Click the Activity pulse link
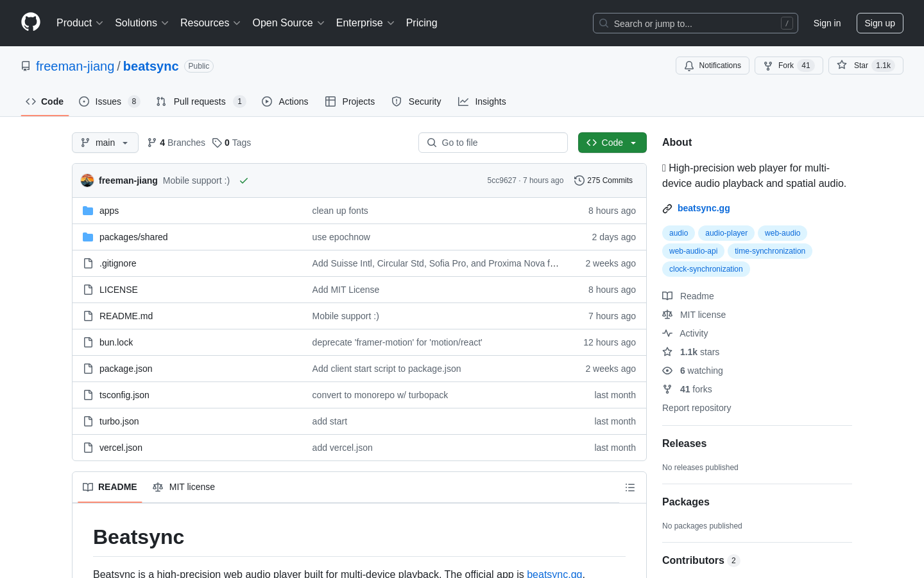This screenshot has width=924, height=578. [x=685, y=333]
